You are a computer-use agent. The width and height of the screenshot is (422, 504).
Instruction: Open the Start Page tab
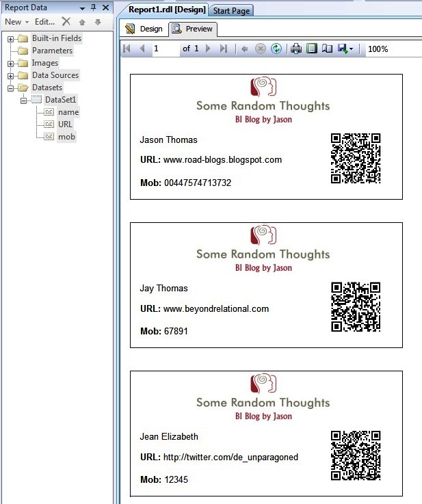[231, 11]
